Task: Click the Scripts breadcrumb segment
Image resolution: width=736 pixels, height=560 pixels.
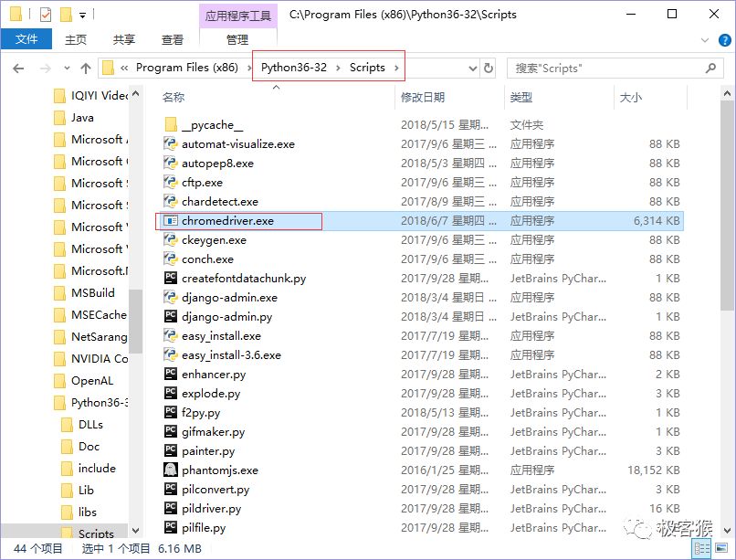Action: click(x=367, y=68)
